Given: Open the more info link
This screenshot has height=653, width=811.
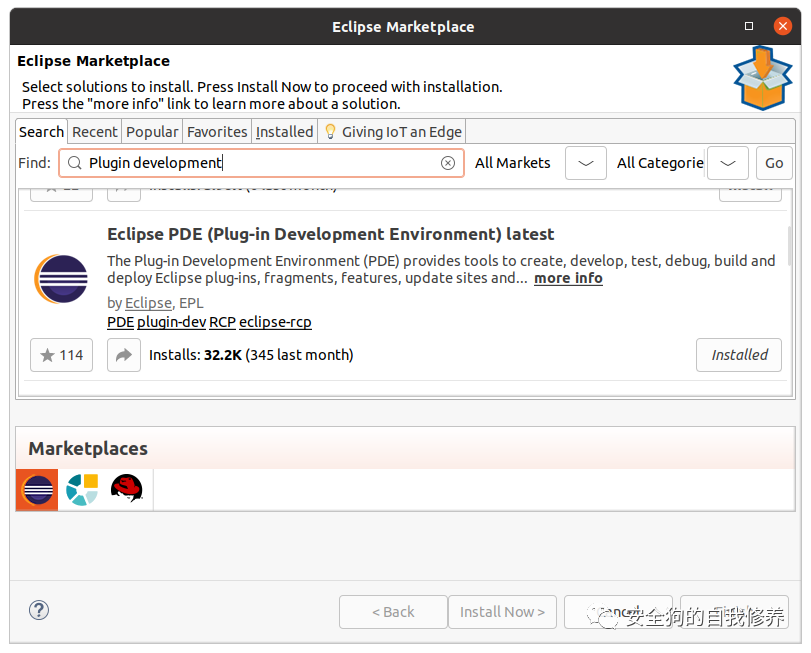Looking at the screenshot, I should tap(568, 278).
